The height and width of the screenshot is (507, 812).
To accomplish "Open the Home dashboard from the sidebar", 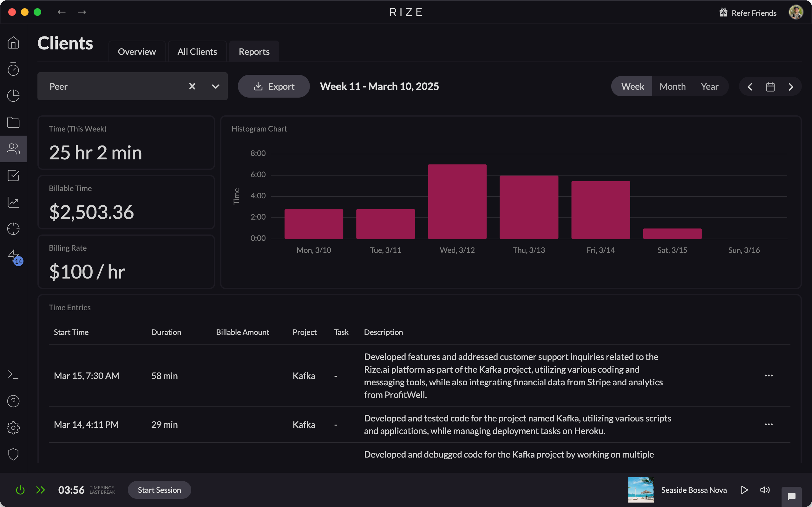I will pyautogui.click(x=13, y=42).
